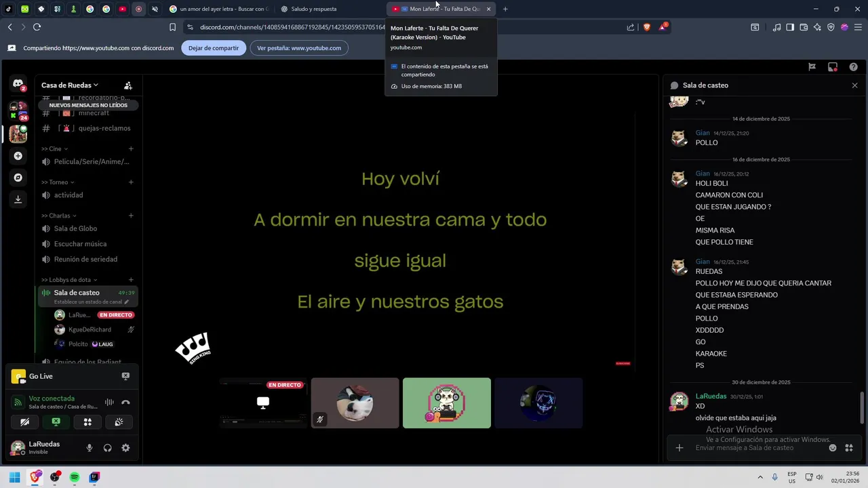Open Download apps icon in server bar

[18, 199]
